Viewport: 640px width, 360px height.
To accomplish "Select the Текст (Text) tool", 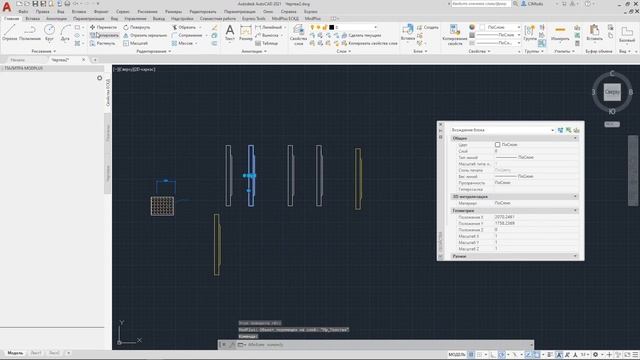I will pyautogui.click(x=230, y=33).
